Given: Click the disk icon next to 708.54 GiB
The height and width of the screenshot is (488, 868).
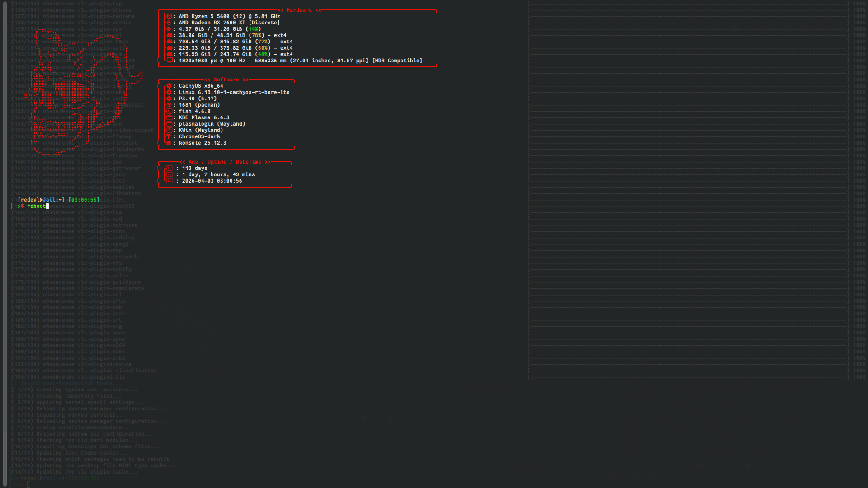Looking at the screenshot, I should pos(169,42).
